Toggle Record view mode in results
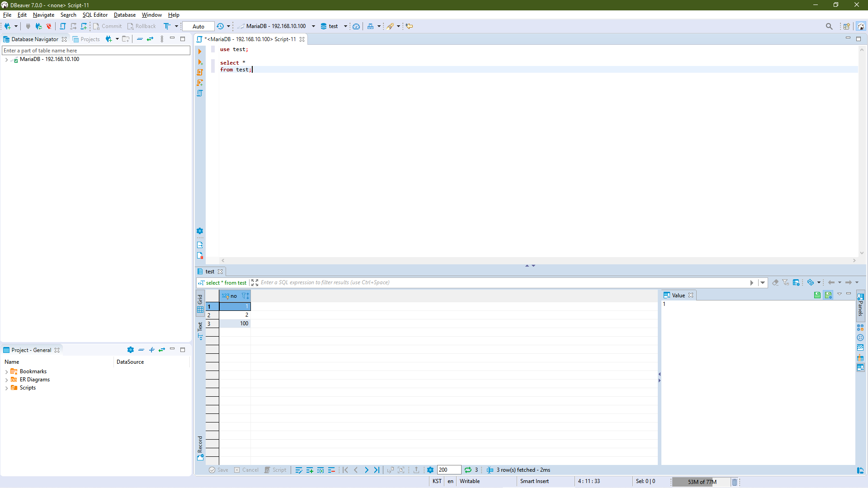This screenshot has height=488, width=868. coord(200,447)
